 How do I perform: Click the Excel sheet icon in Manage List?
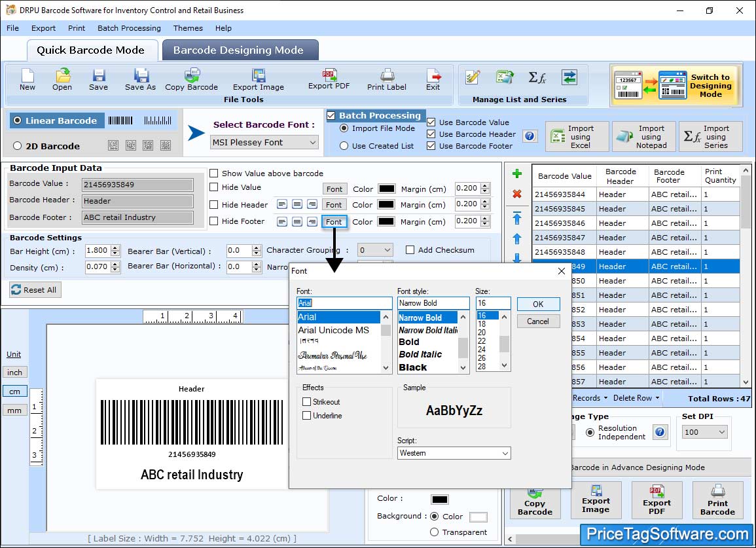click(504, 77)
